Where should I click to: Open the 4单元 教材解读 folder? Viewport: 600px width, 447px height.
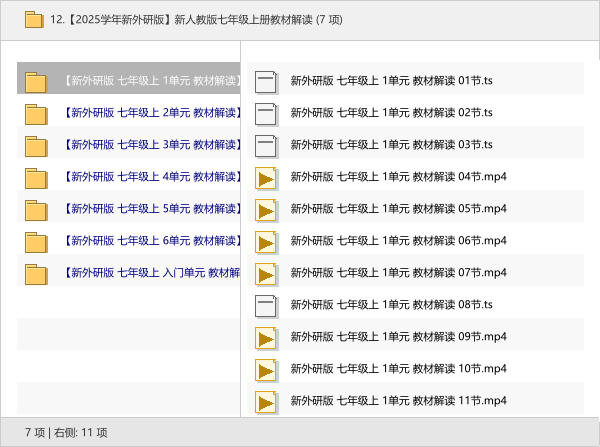pos(150,177)
